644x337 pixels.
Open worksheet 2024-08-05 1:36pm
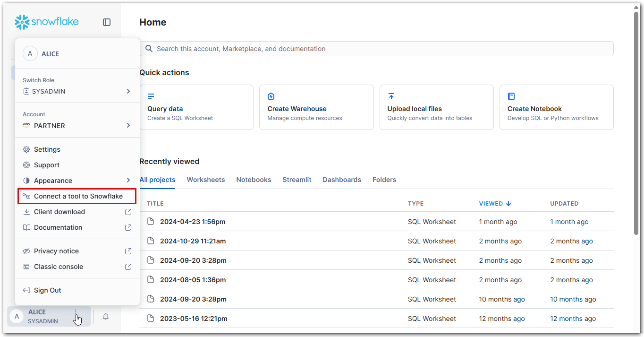[x=193, y=280]
